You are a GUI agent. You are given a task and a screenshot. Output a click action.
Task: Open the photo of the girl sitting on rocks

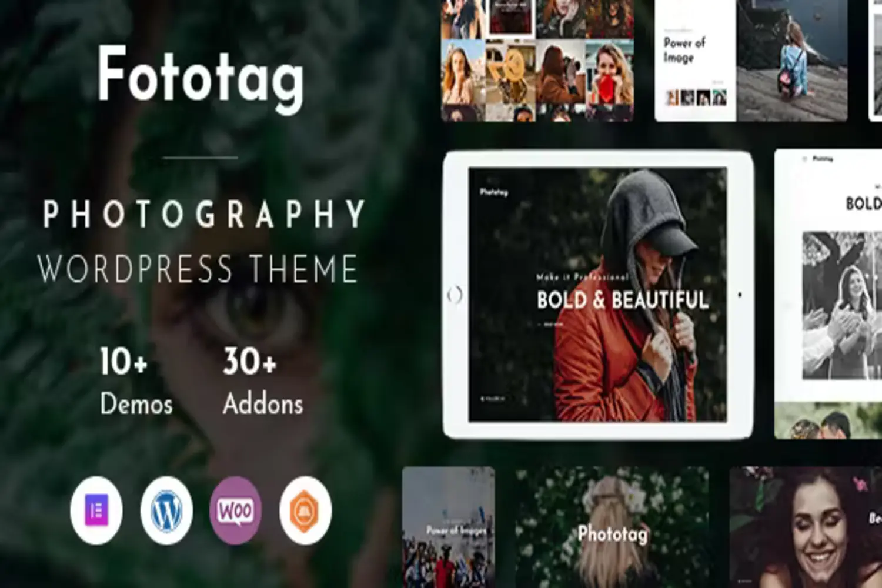[792, 60]
